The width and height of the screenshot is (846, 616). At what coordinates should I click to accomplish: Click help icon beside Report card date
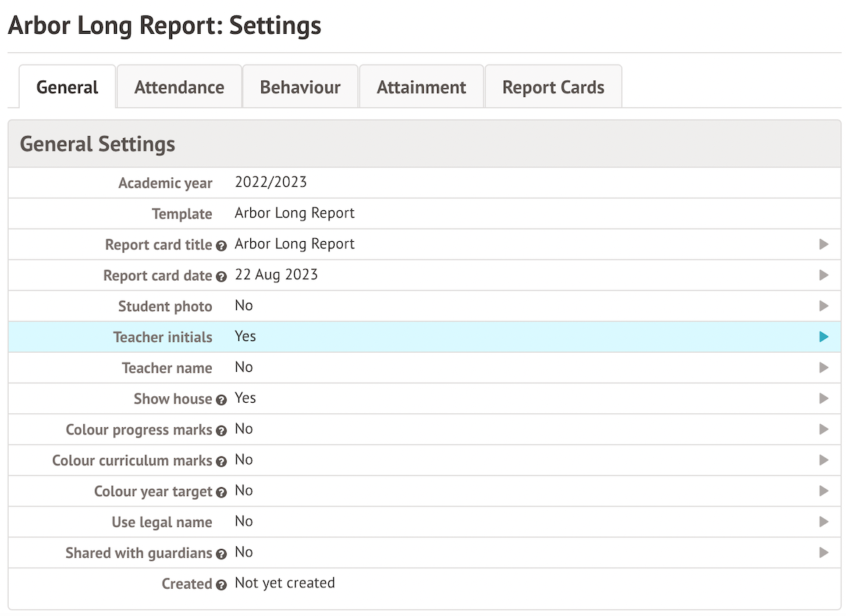(x=221, y=277)
